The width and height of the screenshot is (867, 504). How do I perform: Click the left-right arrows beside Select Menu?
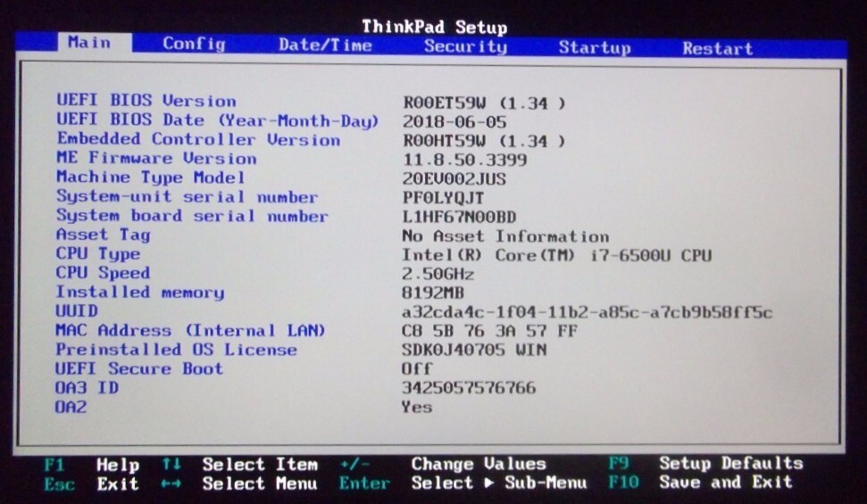point(171,483)
